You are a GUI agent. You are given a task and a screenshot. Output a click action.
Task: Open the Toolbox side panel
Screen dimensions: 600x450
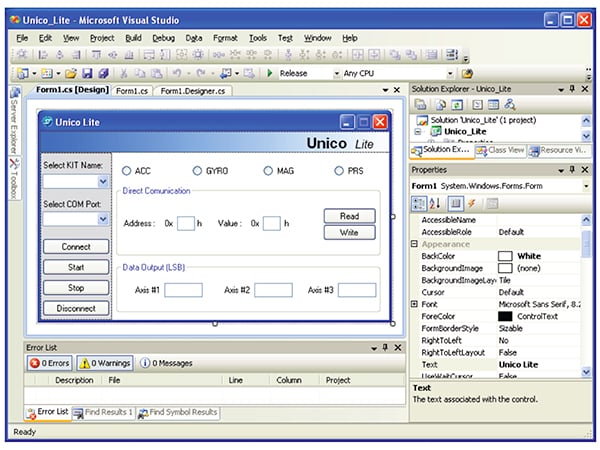tap(14, 179)
